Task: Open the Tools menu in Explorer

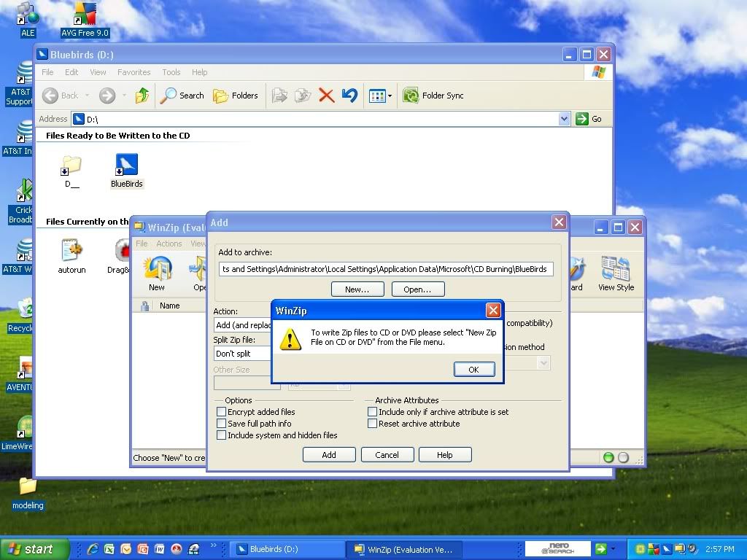Action: point(171,72)
